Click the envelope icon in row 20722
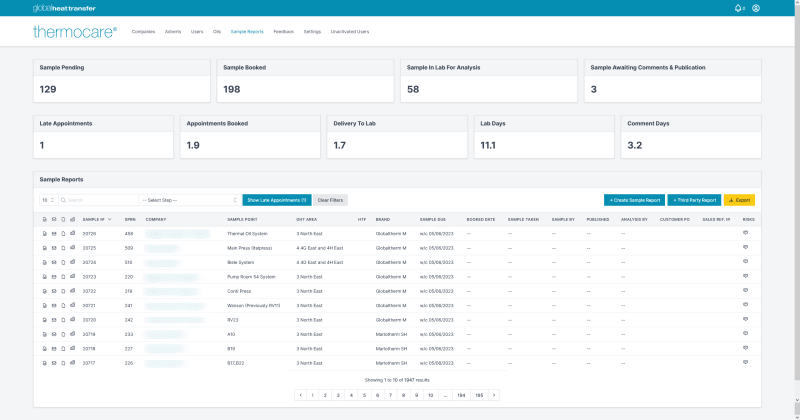800x420 pixels. point(54,291)
